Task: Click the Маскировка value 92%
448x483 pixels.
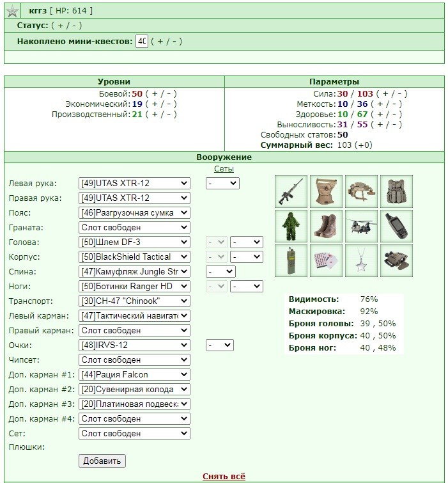Action: tap(369, 312)
